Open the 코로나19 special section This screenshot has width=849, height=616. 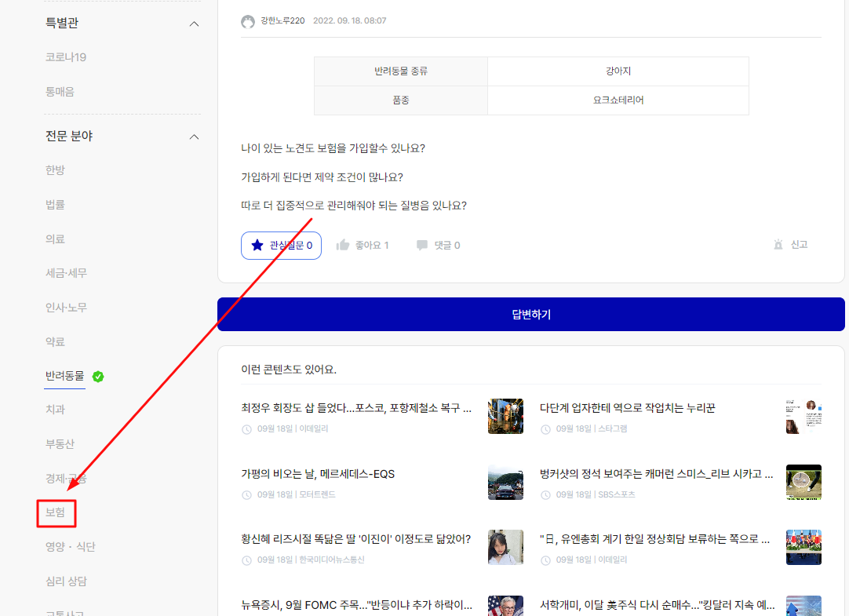pos(66,57)
